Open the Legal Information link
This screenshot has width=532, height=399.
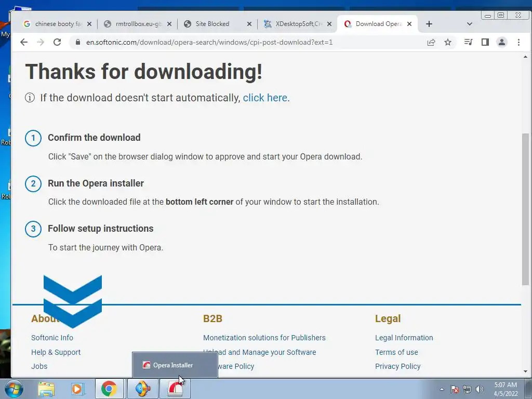pos(404,338)
